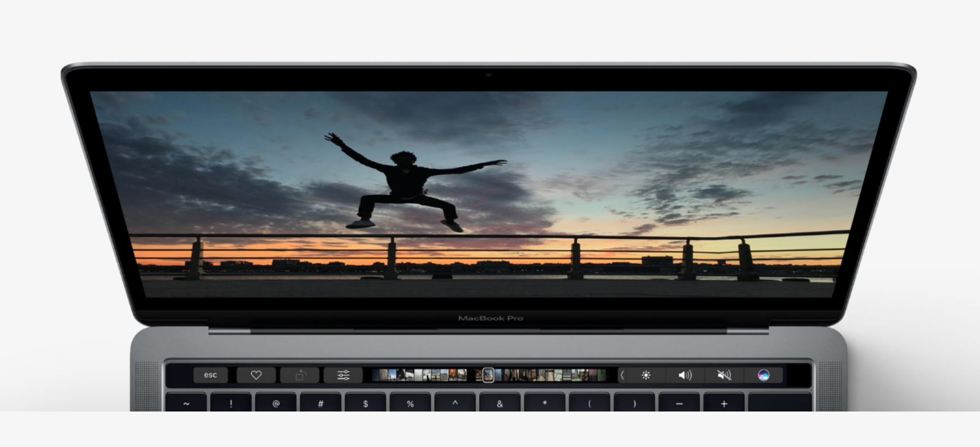Image resolution: width=980 pixels, height=447 pixels.
Task: Launch Siri from Touch Bar
Action: tap(763, 375)
